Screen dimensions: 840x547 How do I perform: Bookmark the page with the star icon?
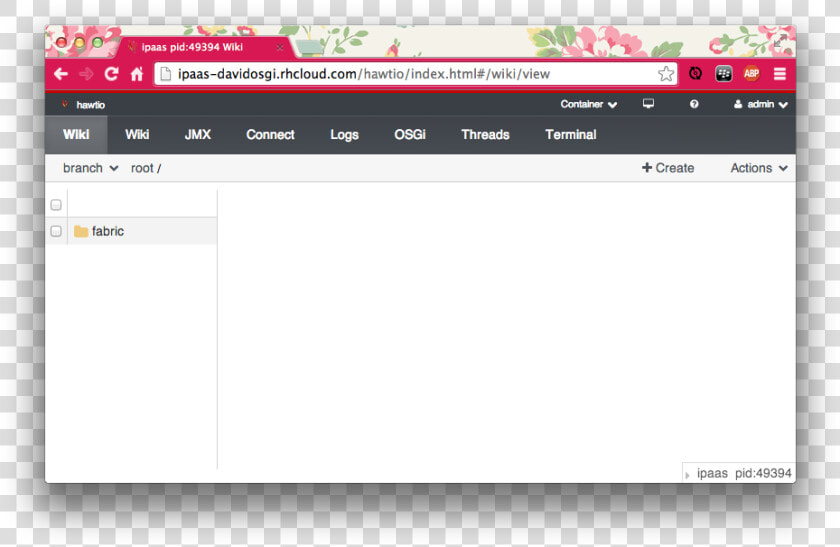click(666, 74)
